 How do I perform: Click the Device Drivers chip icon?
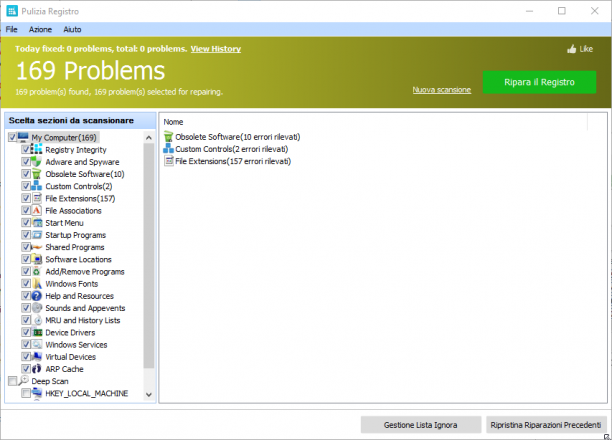tap(37, 332)
